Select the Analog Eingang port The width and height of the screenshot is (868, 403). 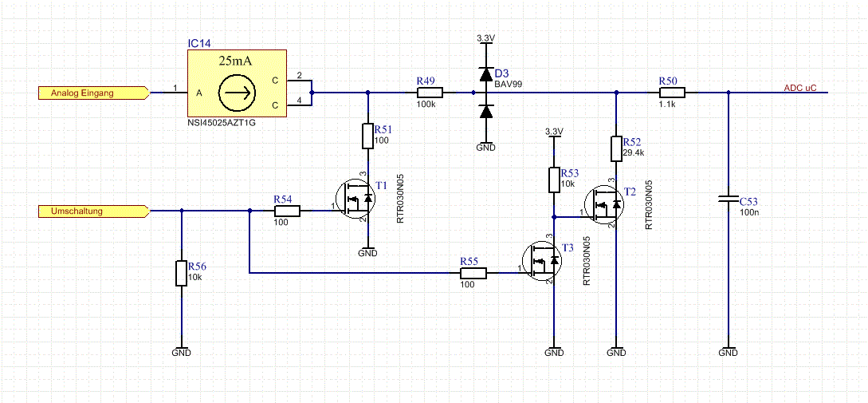tap(94, 93)
